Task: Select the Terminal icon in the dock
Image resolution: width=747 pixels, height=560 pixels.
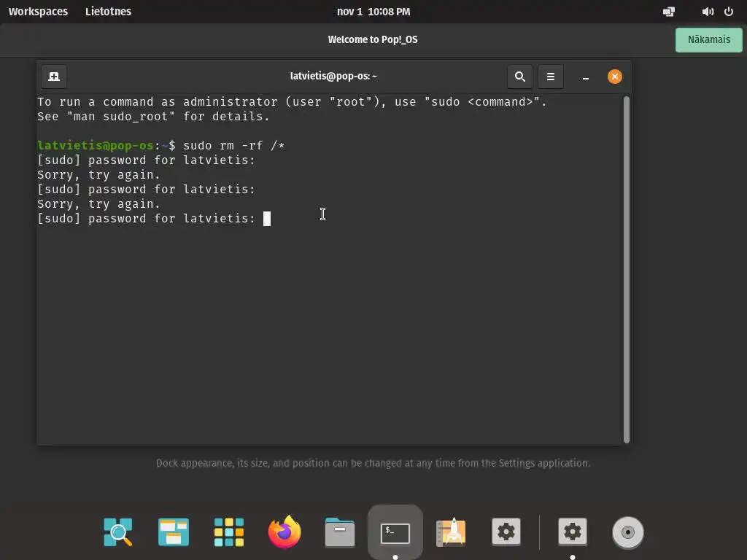Action: 395,533
